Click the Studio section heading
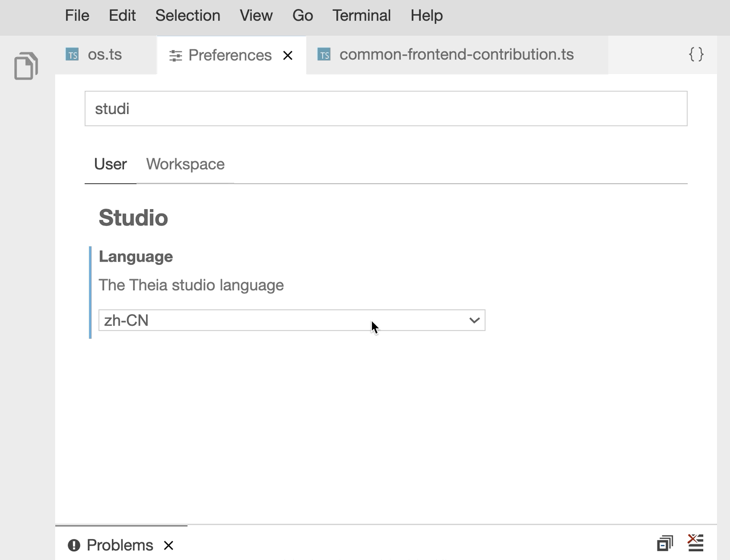The width and height of the screenshot is (730, 560). (x=133, y=218)
